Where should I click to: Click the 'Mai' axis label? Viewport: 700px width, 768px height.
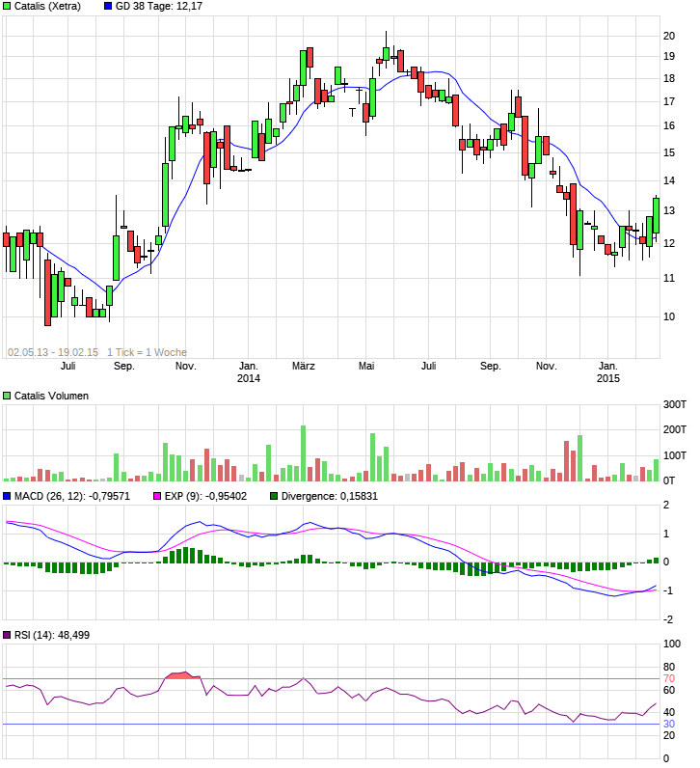(x=366, y=366)
